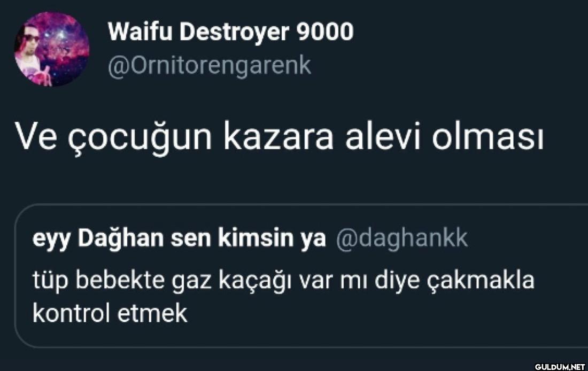Click the GULDUM.NET watermark
588x371 pixels.
tap(560, 367)
